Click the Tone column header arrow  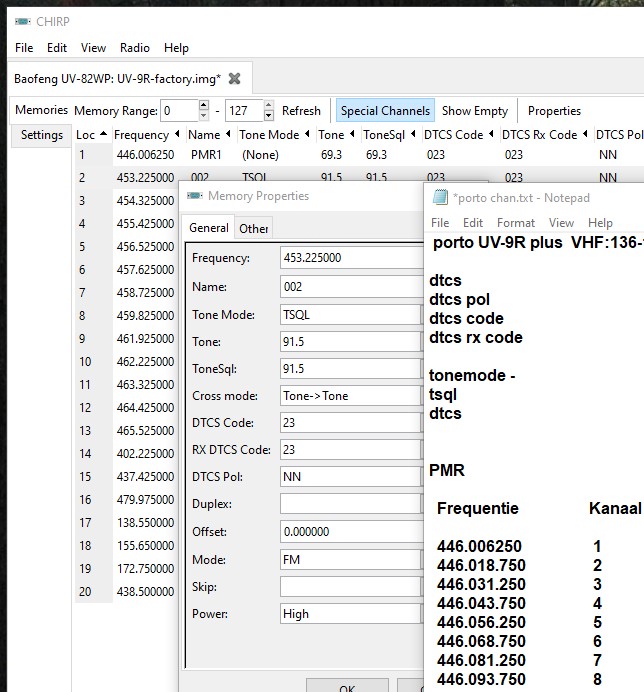[352, 134]
